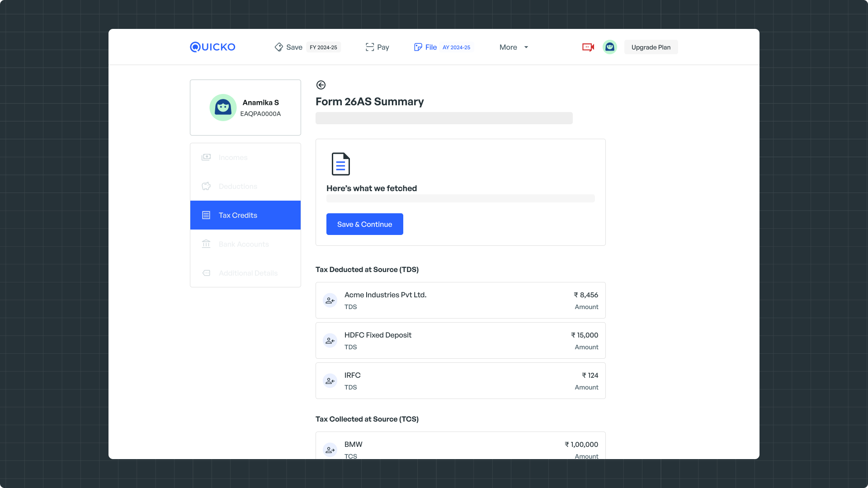868x488 pixels.
Task: Switch to Bank Accounts section
Action: [245, 244]
